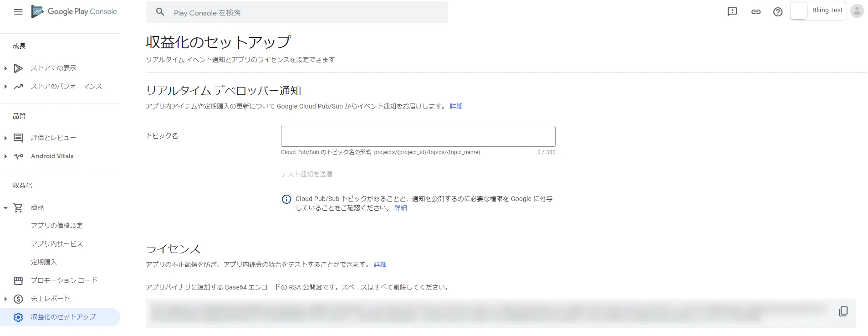Click the 評価とレビュー comment icon
The image size is (868, 336).
click(x=18, y=138)
